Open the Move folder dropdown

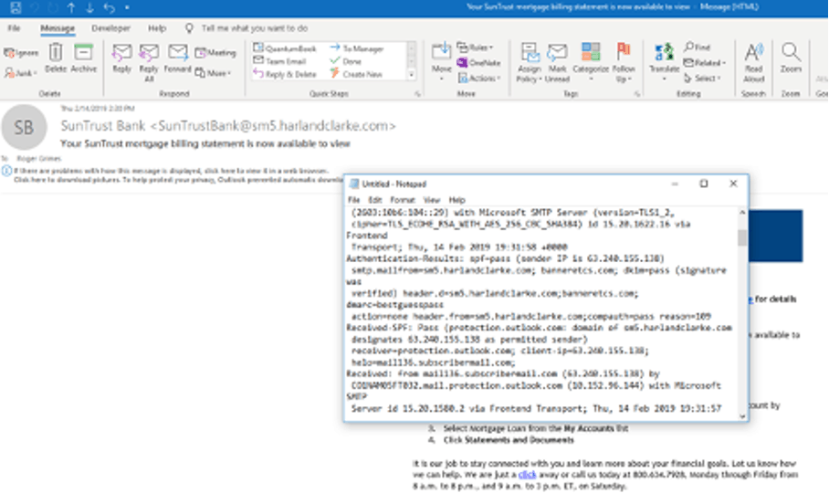point(442,62)
